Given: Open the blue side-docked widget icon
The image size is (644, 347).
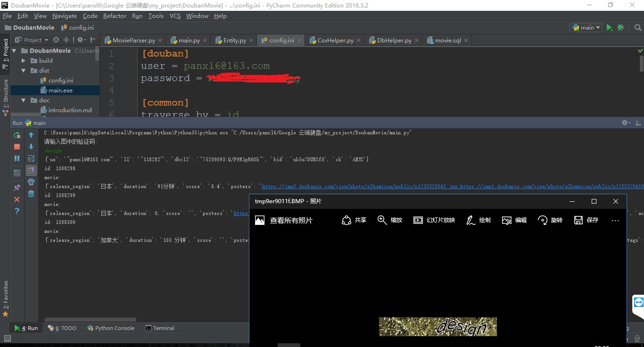Looking at the screenshot, I should pyautogui.click(x=638, y=302).
